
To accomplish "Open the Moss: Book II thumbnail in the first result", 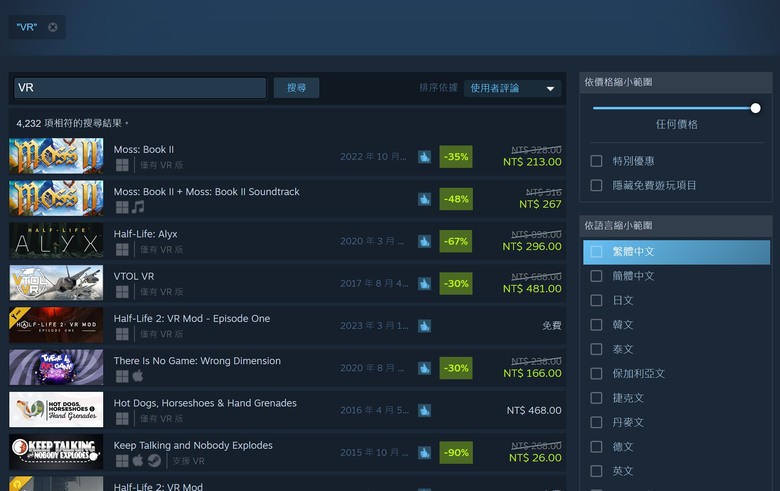I will point(56,156).
